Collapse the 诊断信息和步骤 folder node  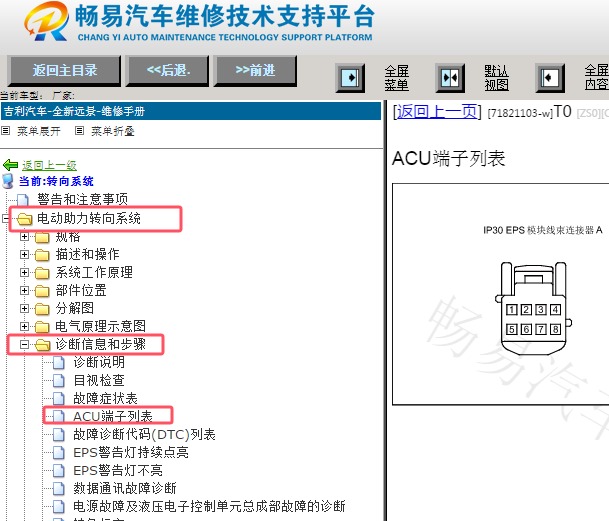coord(24,344)
